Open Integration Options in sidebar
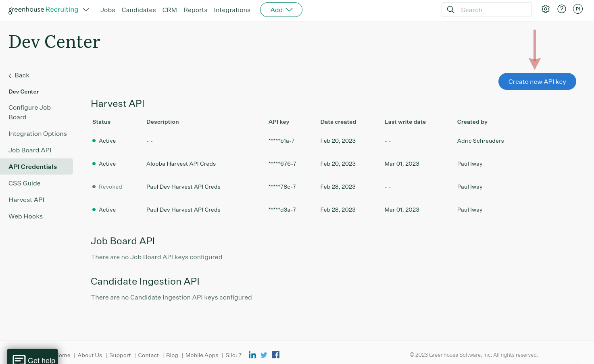 [x=38, y=134]
